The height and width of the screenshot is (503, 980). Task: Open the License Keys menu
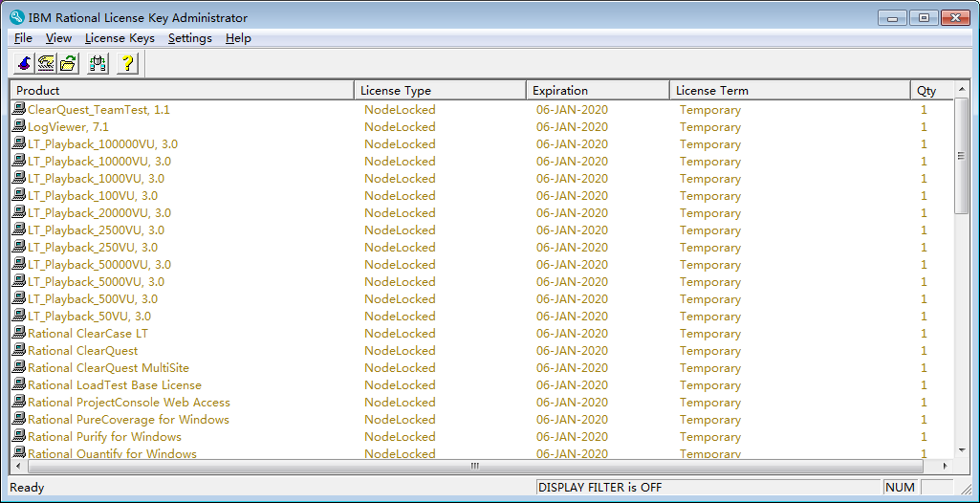point(120,38)
